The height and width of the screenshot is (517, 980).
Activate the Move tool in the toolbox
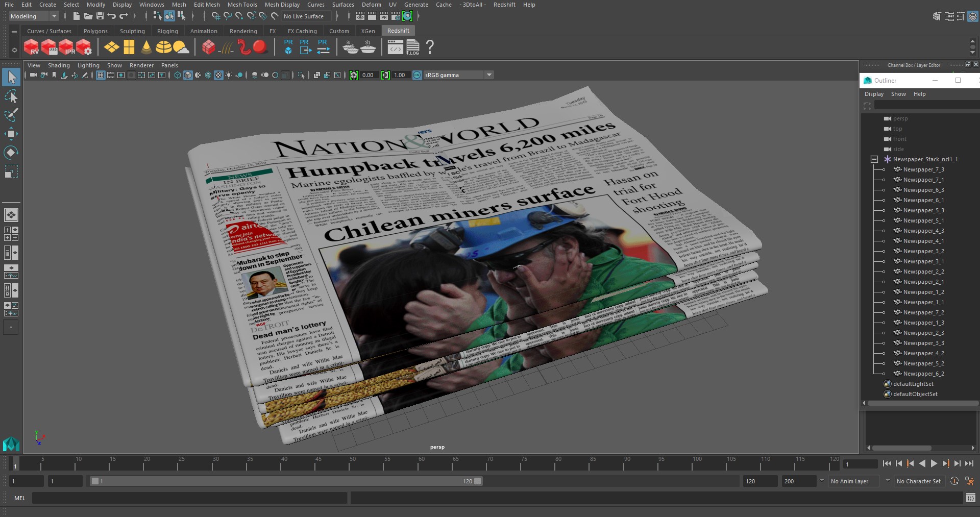[11, 134]
